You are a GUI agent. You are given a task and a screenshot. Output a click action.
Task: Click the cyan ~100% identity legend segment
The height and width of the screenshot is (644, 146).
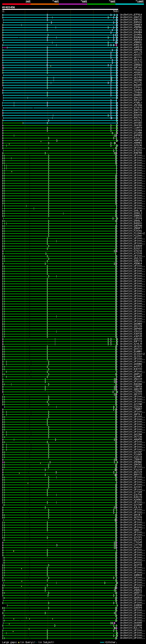pyautogui.click(x=130, y=4)
